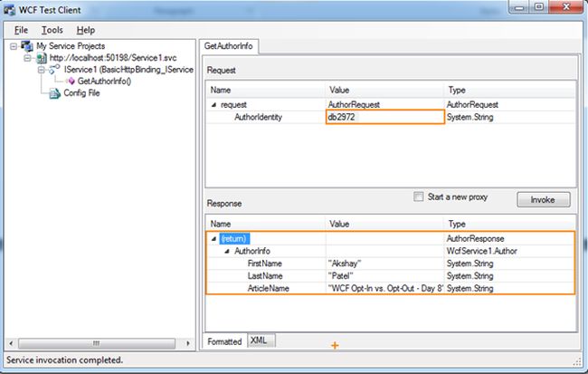Click the WCF Test Client title bar icon
Image resolution: width=588 pixels, height=374 pixels.
click(10, 10)
